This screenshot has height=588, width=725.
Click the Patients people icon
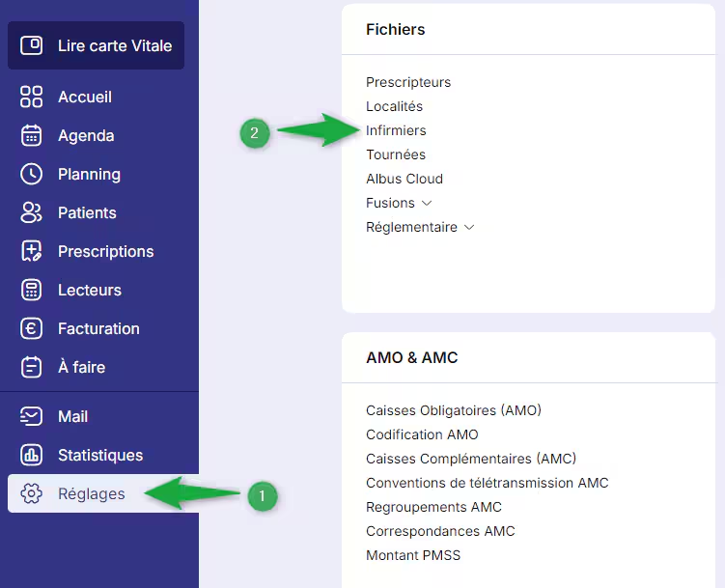pos(32,212)
